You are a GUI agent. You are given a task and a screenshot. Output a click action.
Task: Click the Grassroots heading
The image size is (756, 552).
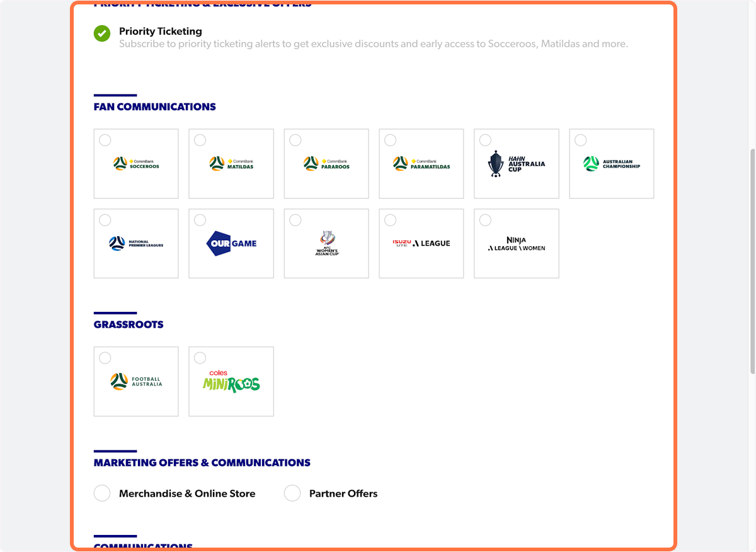pyautogui.click(x=129, y=325)
